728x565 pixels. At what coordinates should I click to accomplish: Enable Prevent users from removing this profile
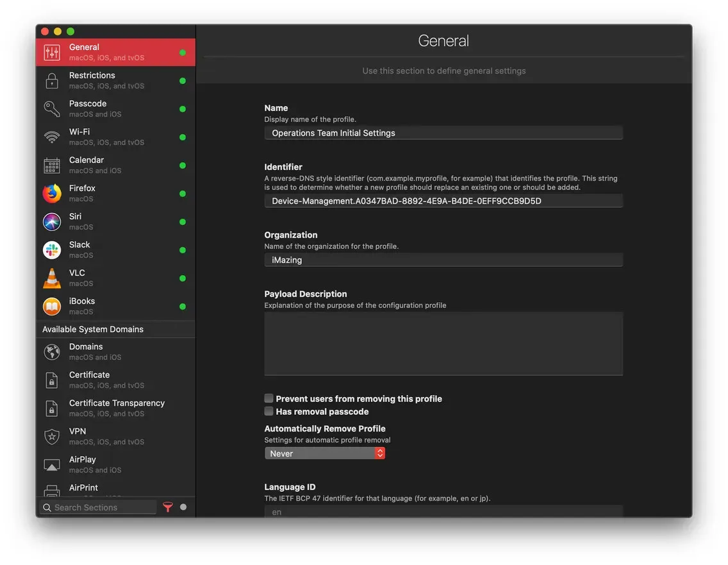[x=269, y=398]
